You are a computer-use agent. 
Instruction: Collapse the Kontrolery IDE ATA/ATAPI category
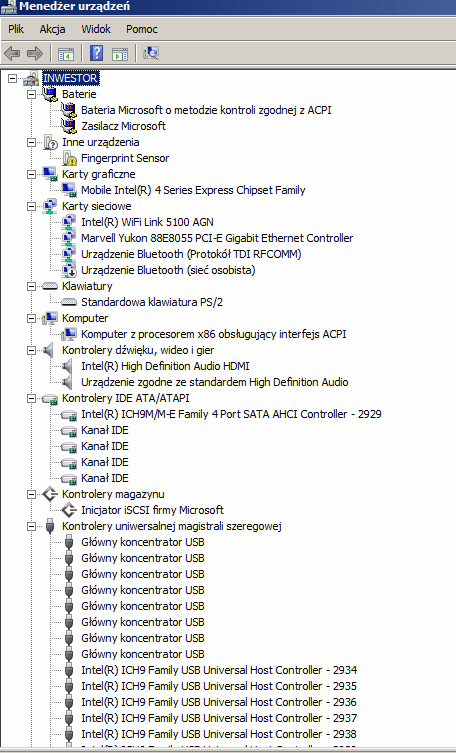tap(31, 398)
